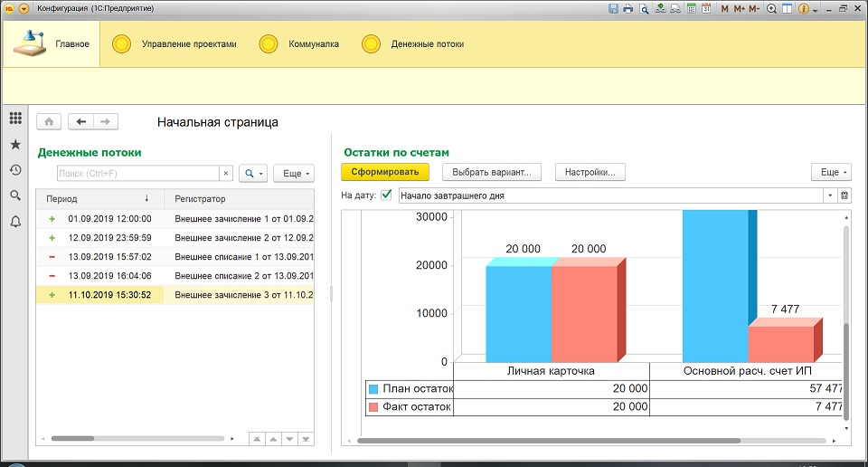The image size is (868, 467).
Task: Switch to Главное section
Action: coord(52,43)
